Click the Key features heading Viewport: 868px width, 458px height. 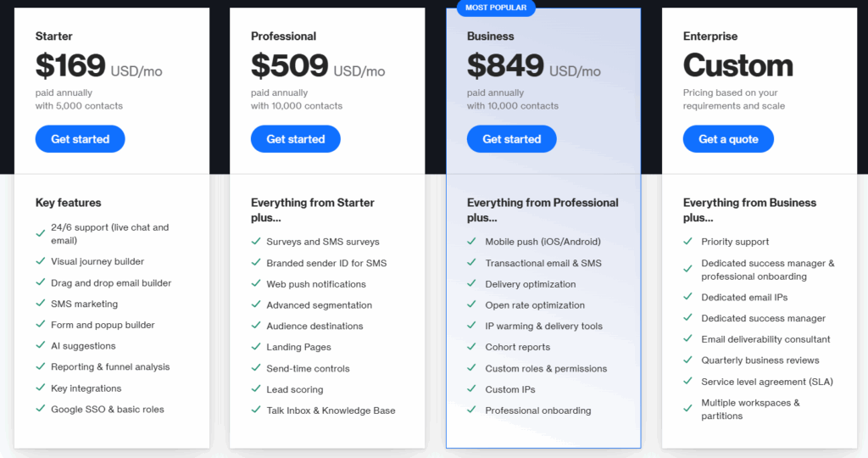point(68,203)
